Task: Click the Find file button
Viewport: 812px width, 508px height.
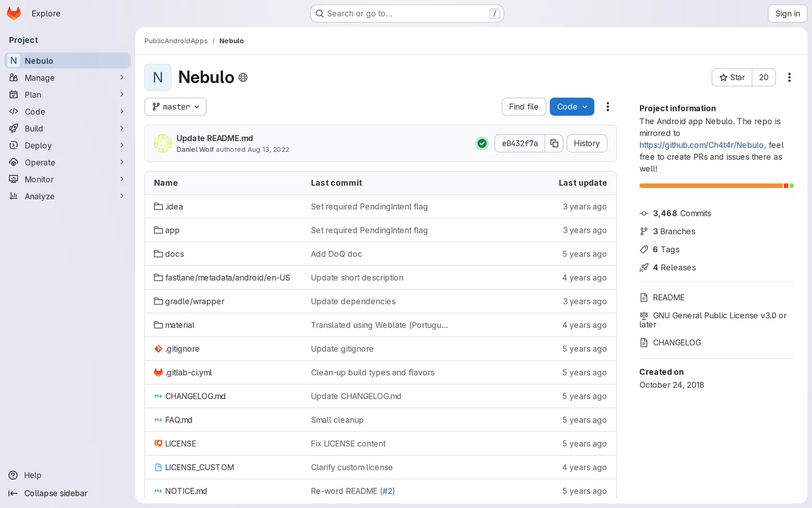Action: pos(523,107)
